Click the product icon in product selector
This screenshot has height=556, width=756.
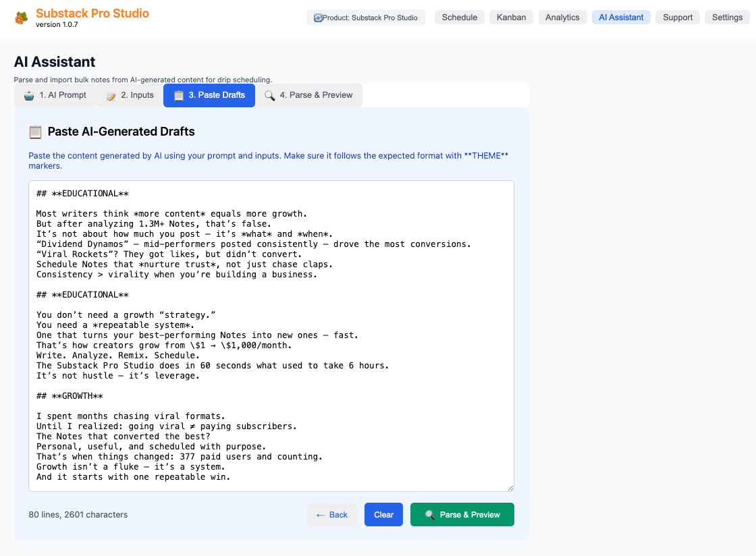[318, 18]
